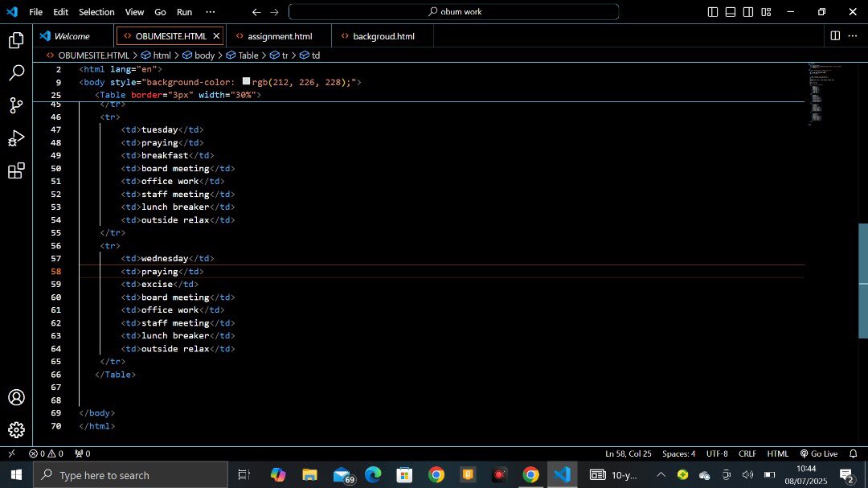Start Go Live server
The width and height of the screenshot is (868, 488).
pyautogui.click(x=819, y=453)
